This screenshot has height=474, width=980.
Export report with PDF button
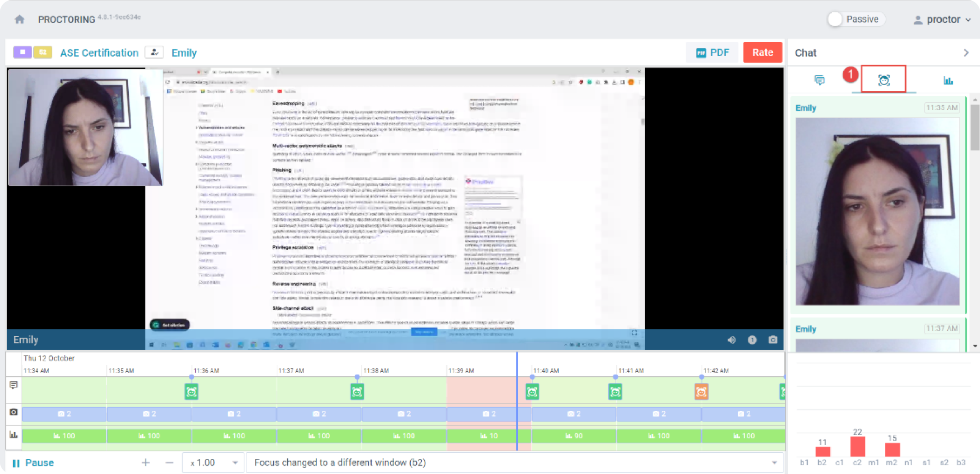point(712,52)
